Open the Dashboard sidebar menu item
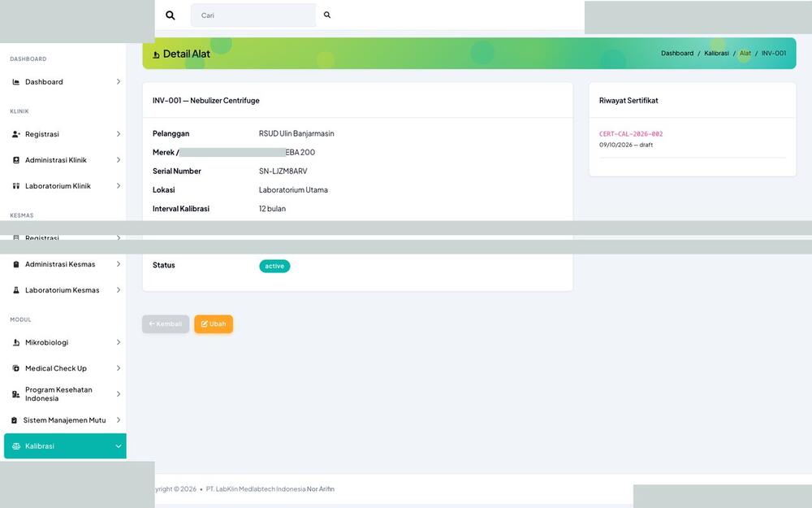This screenshot has width=812, height=508. pyautogui.click(x=65, y=82)
